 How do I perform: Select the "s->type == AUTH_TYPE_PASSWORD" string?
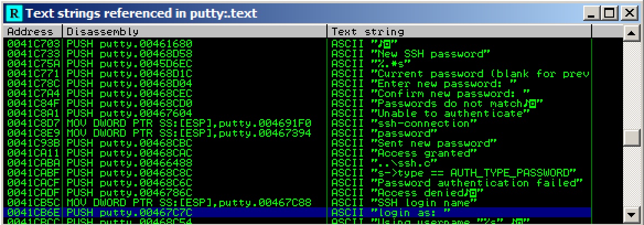tap(474, 173)
